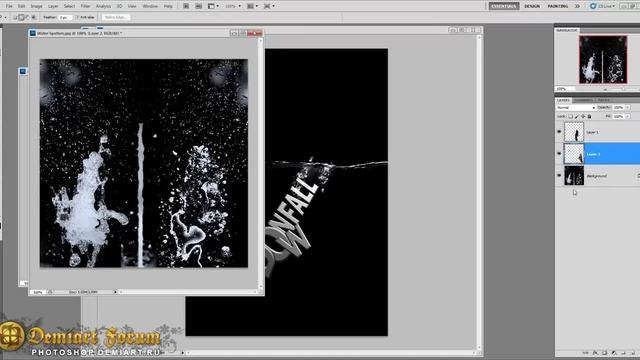Open the Select menu
The height and width of the screenshot is (360, 640).
click(x=69, y=6)
